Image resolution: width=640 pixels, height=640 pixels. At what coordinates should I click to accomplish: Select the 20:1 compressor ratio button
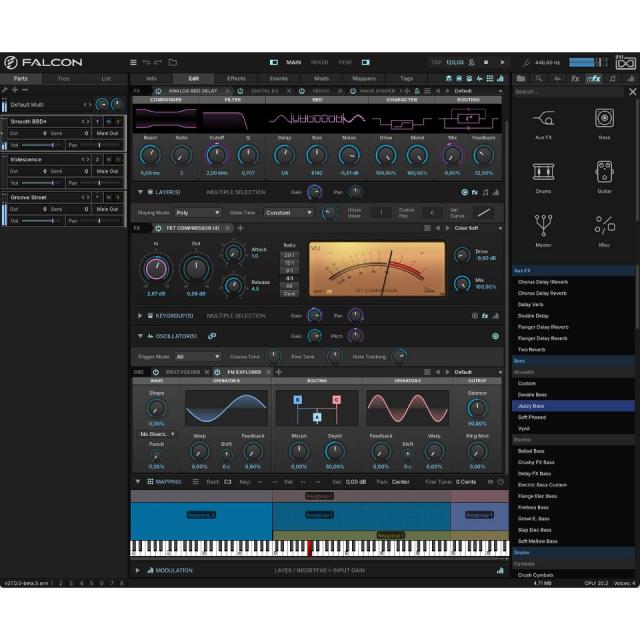pos(289,255)
